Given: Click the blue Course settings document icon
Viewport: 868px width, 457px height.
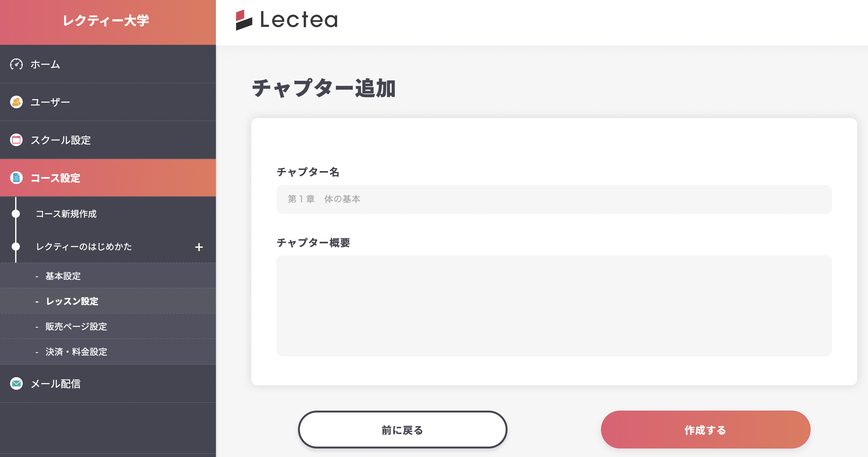Looking at the screenshot, I should tap(16, 178).
